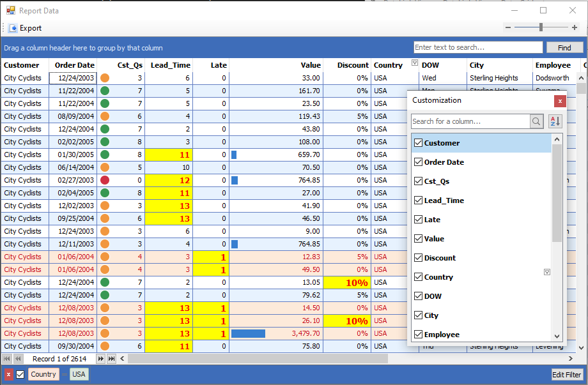Go to first record navigator icon

[x=7, y=359]
